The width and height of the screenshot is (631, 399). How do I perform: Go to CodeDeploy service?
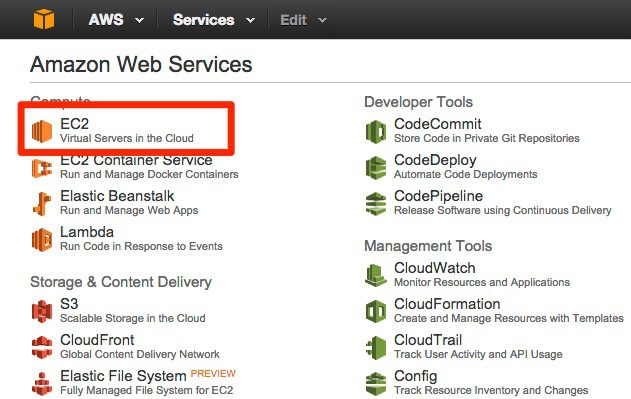click(x=435, y=160)
